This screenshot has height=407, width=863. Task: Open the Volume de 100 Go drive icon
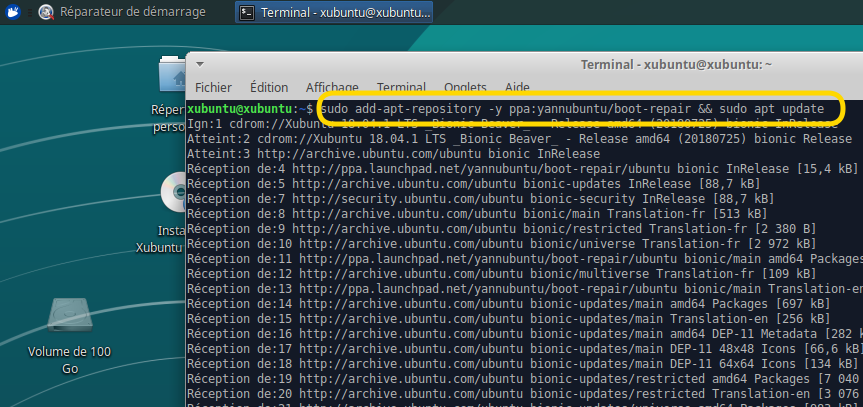pyautogui.click(x=69, y=317)
